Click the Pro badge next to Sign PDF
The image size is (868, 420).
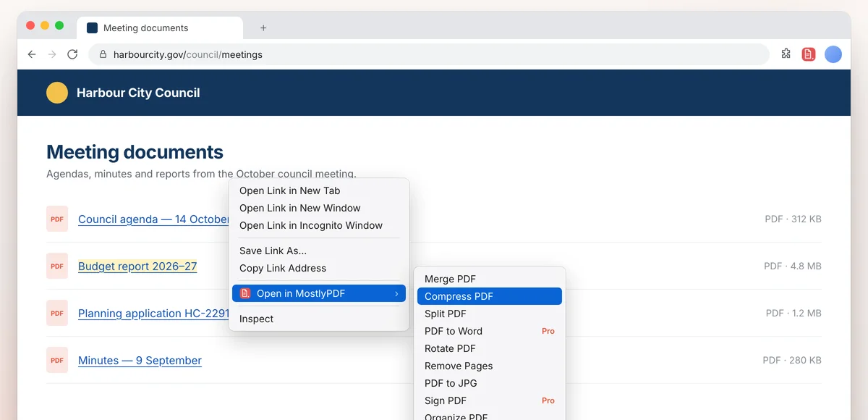pyautogui.click(x=548, y=400)
